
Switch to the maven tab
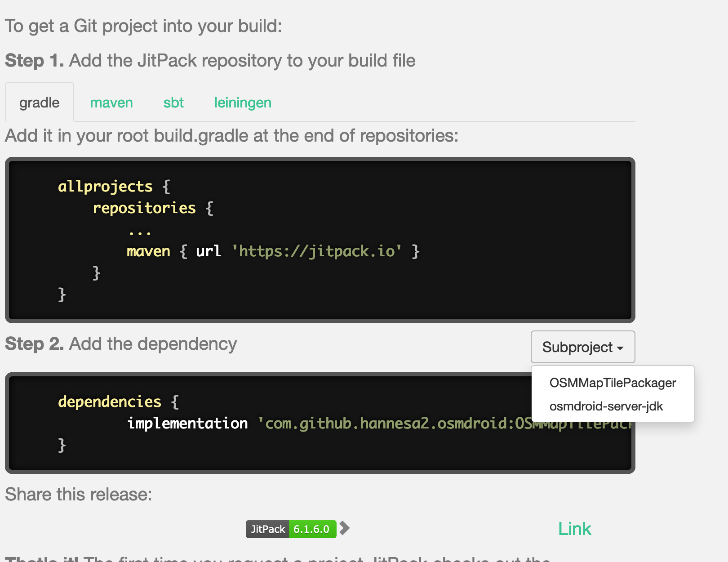(111, 103)
